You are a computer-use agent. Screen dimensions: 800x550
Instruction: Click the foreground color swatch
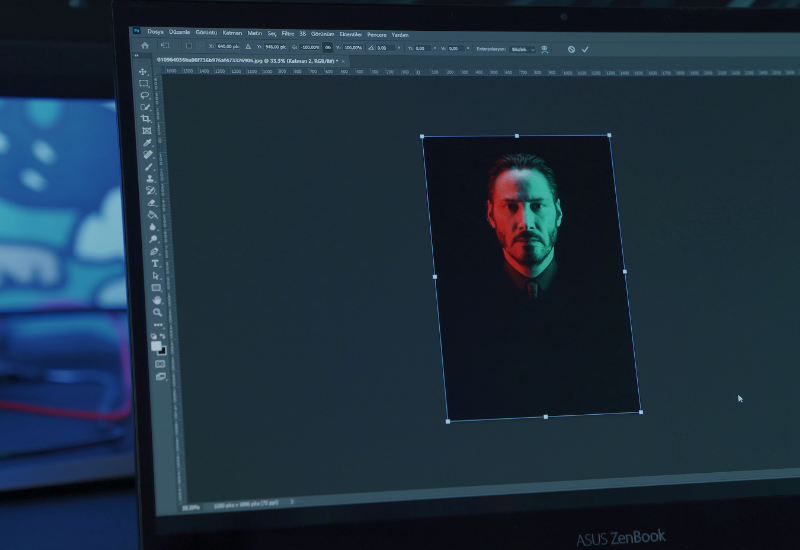[x=156, y=346]
